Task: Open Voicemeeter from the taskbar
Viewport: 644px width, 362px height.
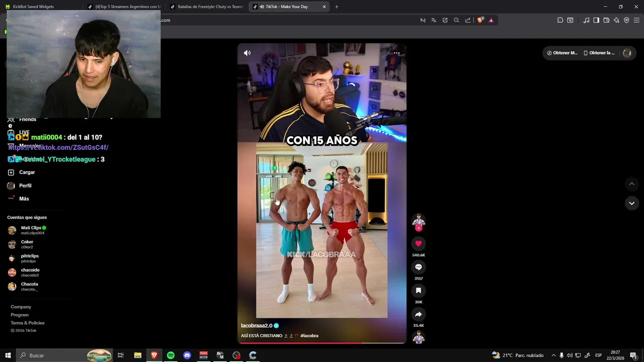Action: tap(204, 355)
